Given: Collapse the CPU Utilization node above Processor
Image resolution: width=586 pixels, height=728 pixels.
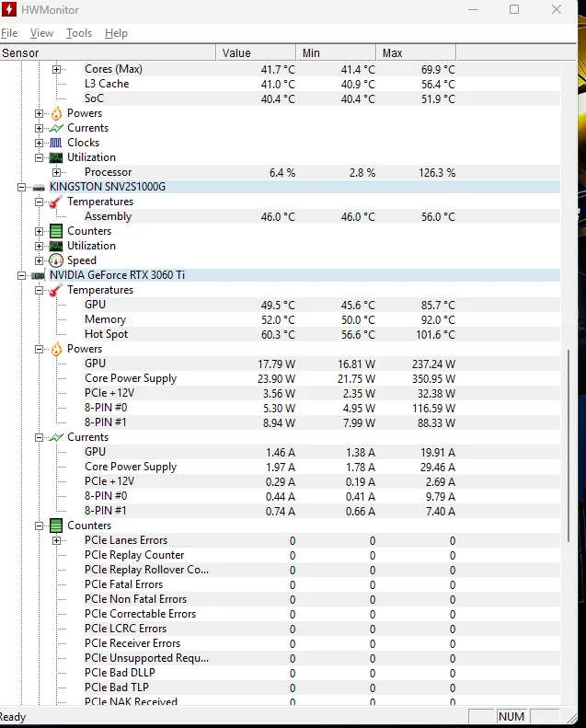Looking at the screenshot, I should pos(39,158).
